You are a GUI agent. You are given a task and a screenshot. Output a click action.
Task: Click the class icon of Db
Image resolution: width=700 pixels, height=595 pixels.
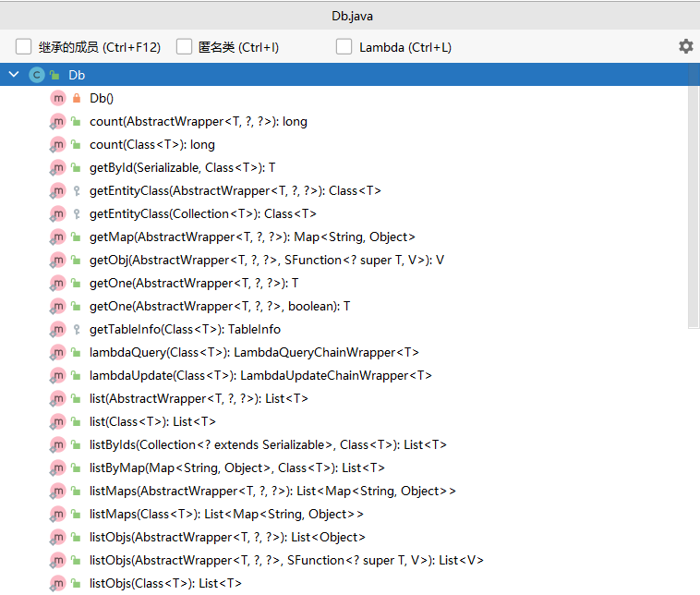point(37,75)
